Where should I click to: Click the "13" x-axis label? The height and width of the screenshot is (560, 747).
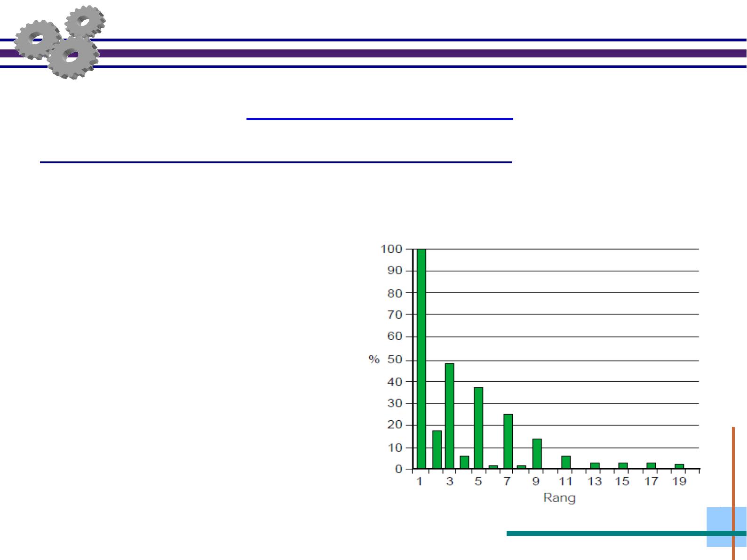click(595, 481)
